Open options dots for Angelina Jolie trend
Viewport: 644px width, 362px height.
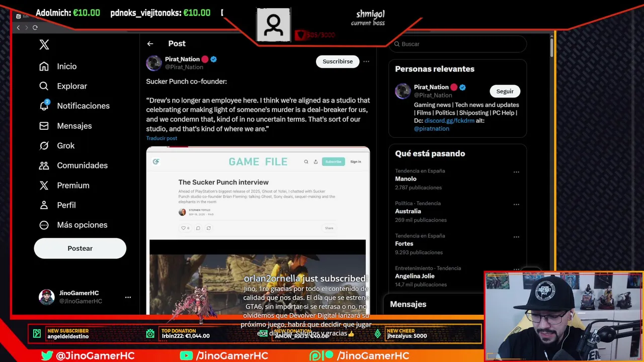(516, 269)
